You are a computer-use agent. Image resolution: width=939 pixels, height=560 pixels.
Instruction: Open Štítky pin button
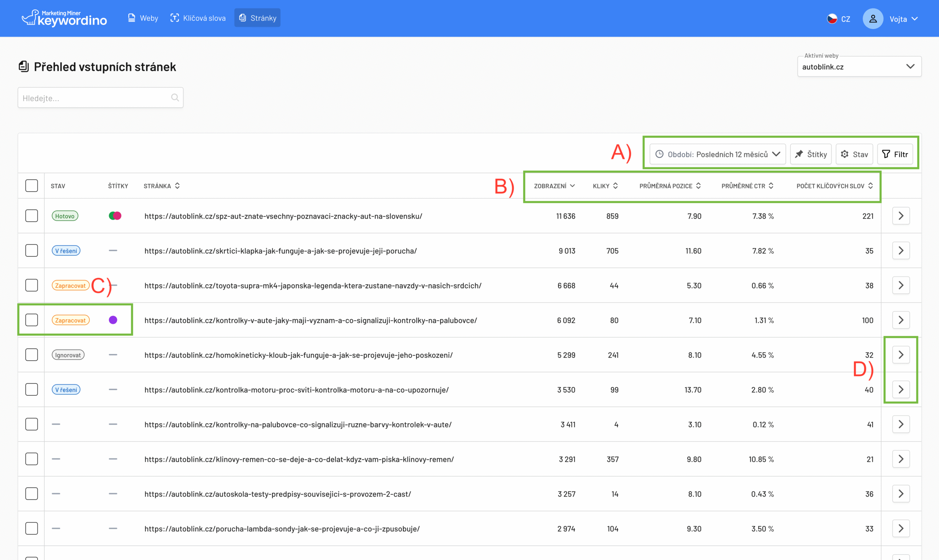pos(811,154)
